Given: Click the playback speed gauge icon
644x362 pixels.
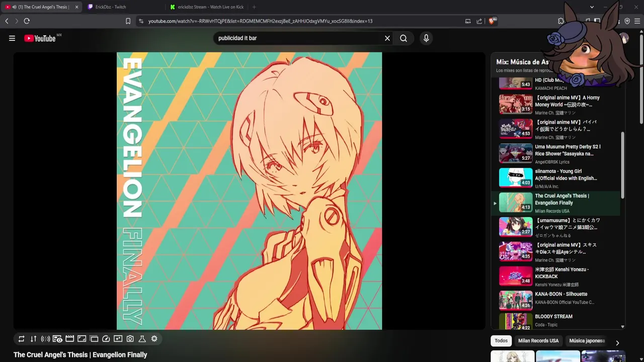Looking at the screenshot, I should click(x=106, y=339).
